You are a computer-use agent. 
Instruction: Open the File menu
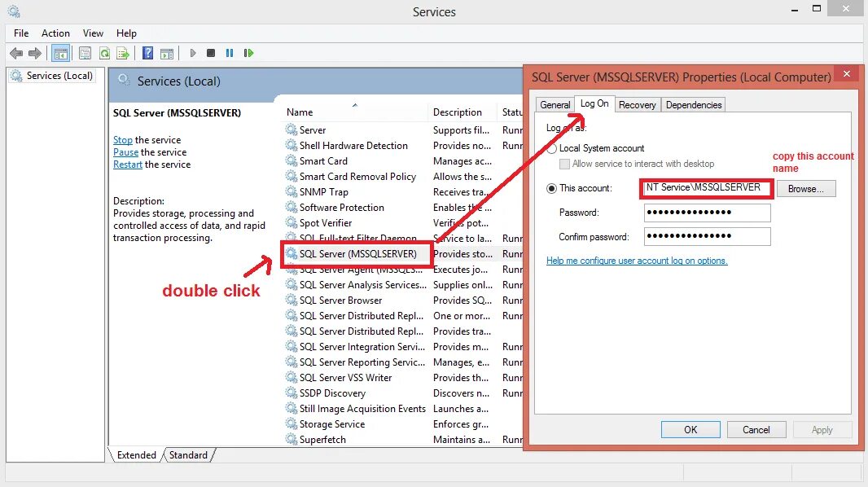point(21,33)
